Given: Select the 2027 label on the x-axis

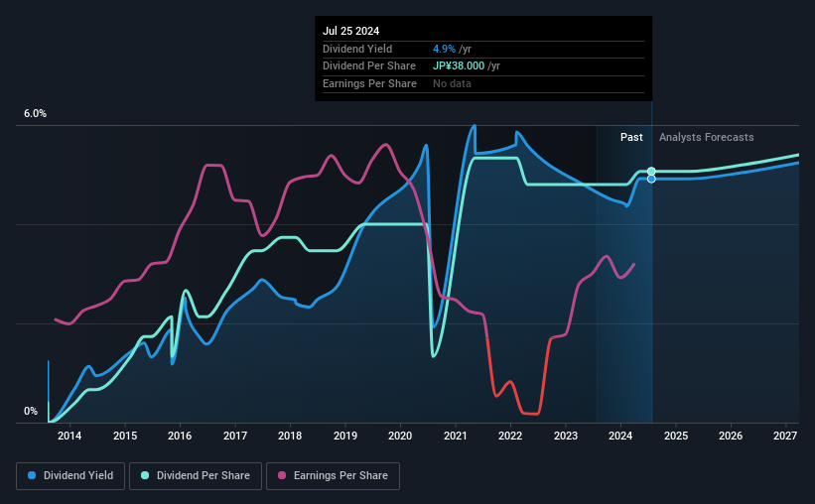Looking at the screenshot, I should pos(785,436).
